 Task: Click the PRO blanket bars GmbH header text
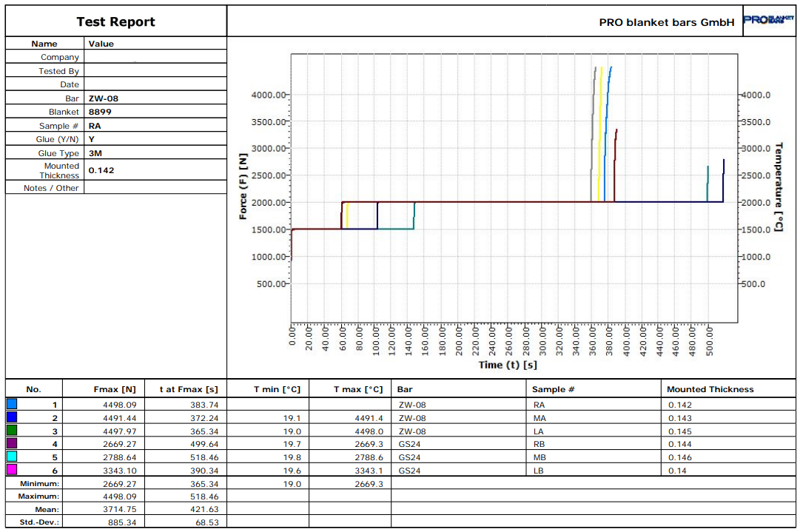click(x=666, y=22)
